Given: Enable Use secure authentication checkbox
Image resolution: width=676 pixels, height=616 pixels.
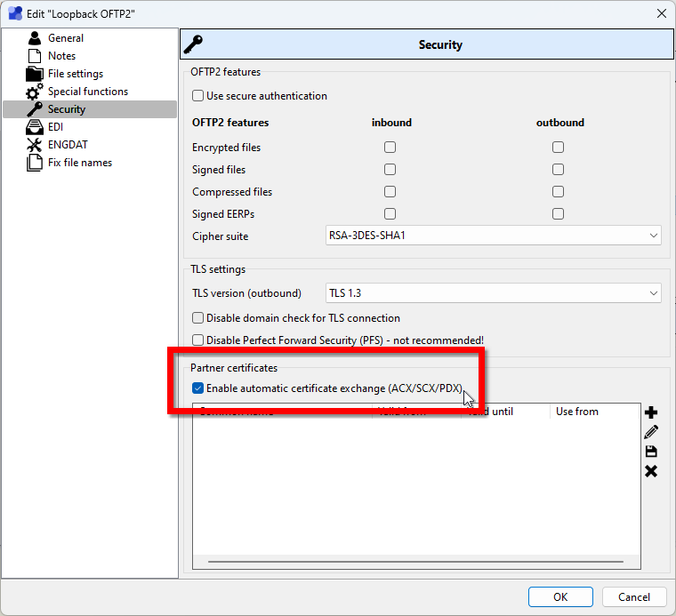Looking at the screenshot, I should pyautogui.click(x=198, y=96).
